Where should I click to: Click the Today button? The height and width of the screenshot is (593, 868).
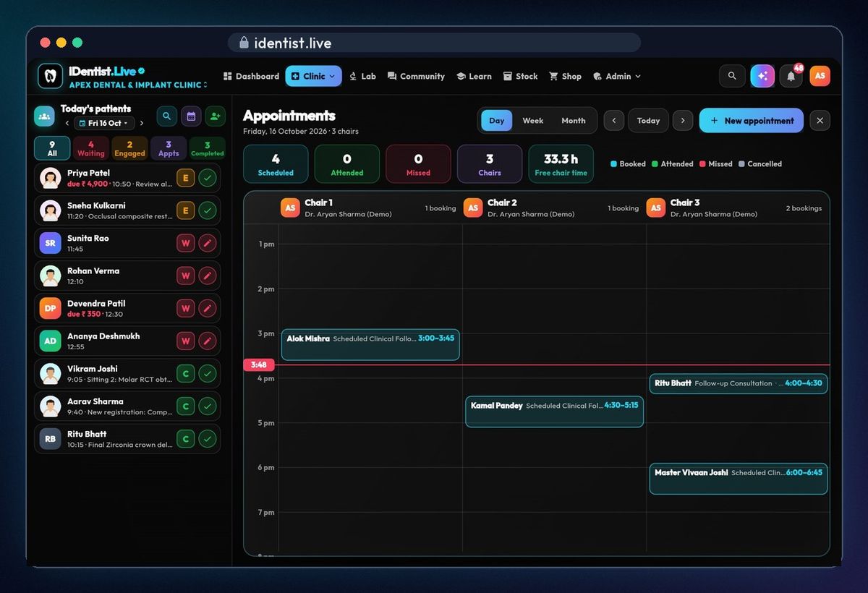(648, 121)
